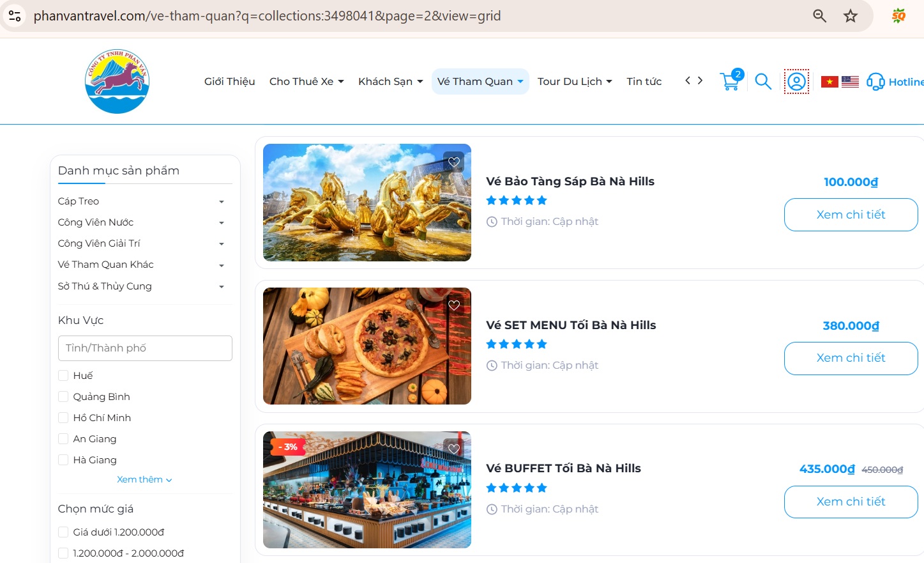
Task: Click the Phan An Travel logo
Action: (x=117, y=81)
